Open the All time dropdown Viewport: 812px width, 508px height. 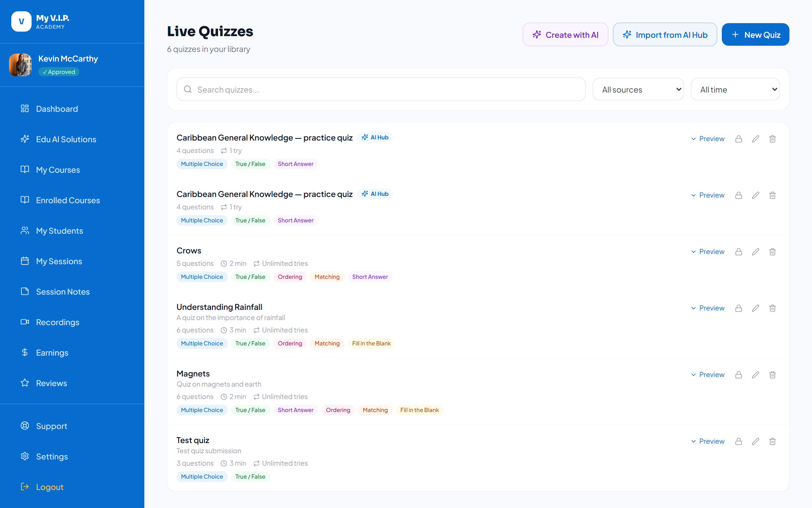[735, 89]
